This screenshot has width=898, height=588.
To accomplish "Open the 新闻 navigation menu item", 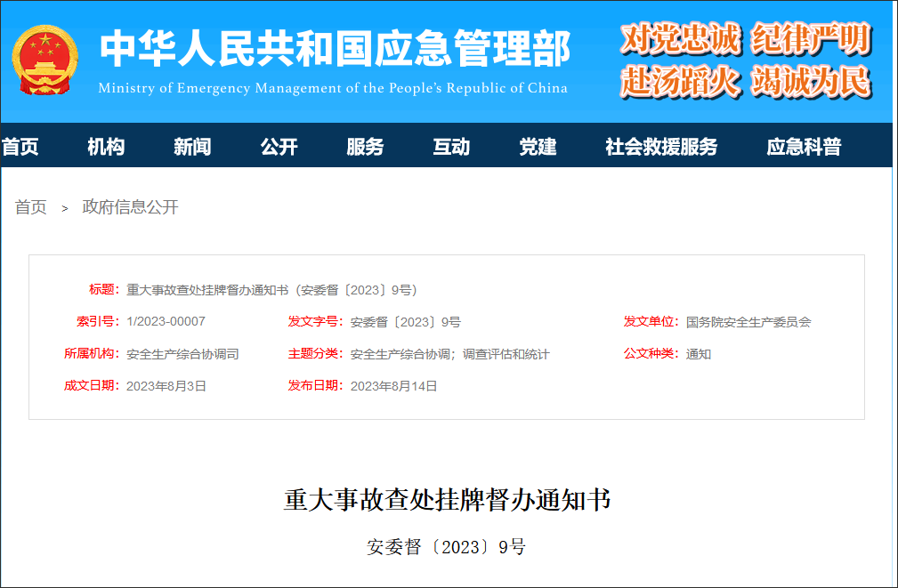I will tap(192, 146).
